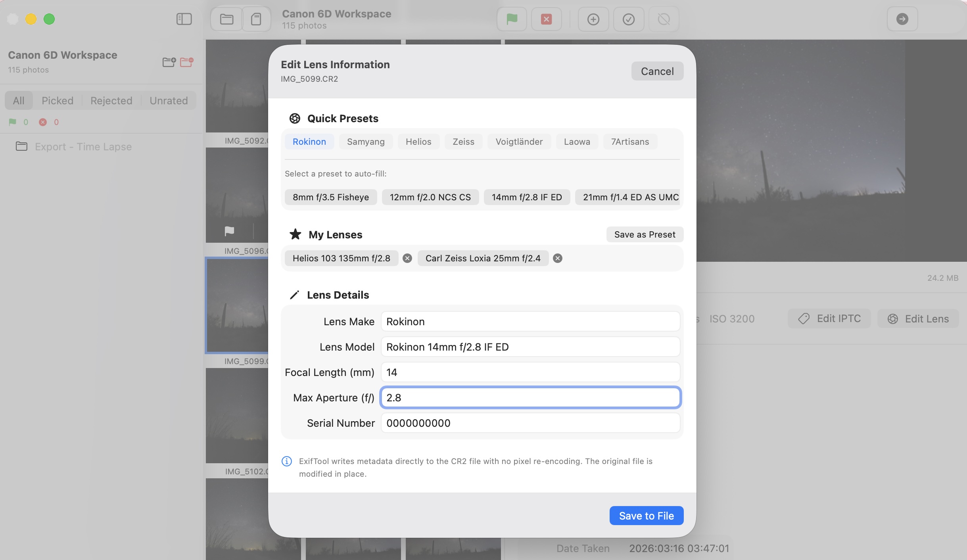Click the disabled slashed-circle toolbar icon

tap(664, 19)
